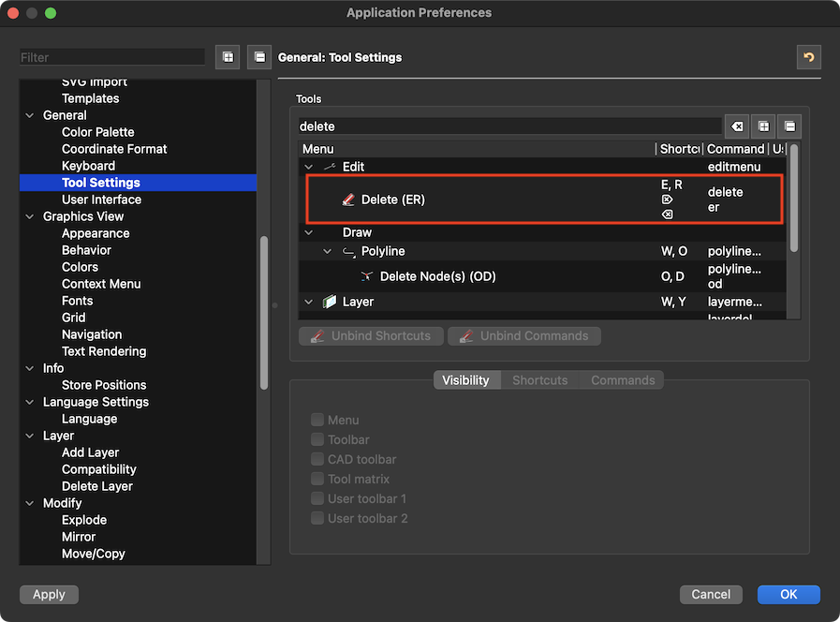Click collapse-all icon next to the Filter field
This screenshot has height=622, width=840.
[259, 57]
